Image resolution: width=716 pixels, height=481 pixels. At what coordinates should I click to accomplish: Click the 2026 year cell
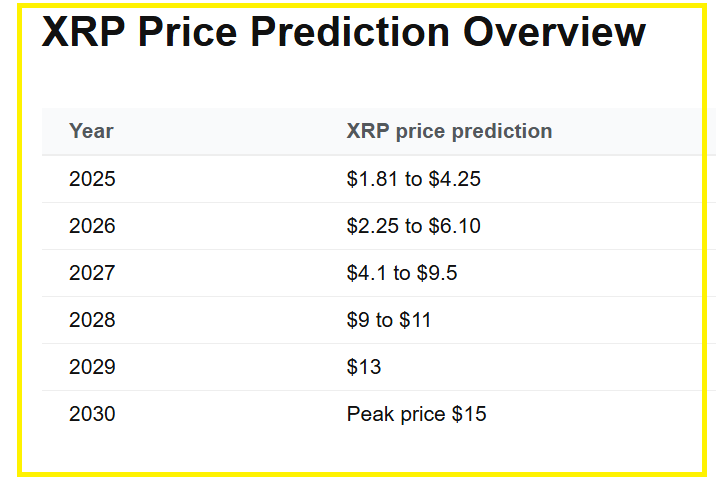[92, 227]
